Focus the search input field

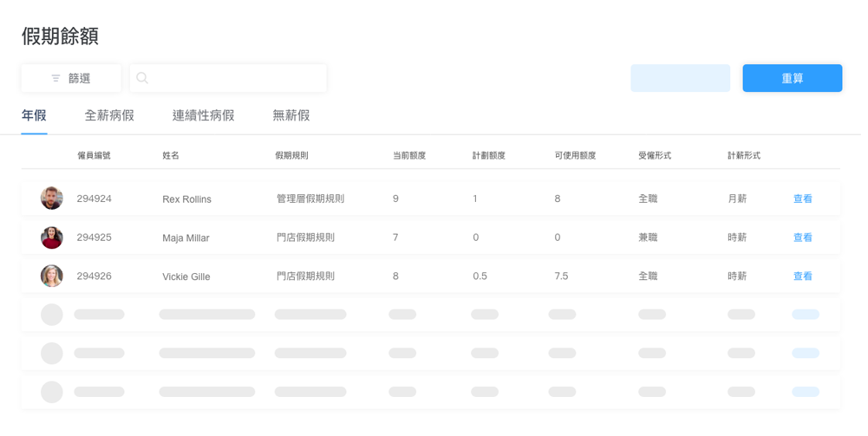pyautogui.click(x=236, y=78)
